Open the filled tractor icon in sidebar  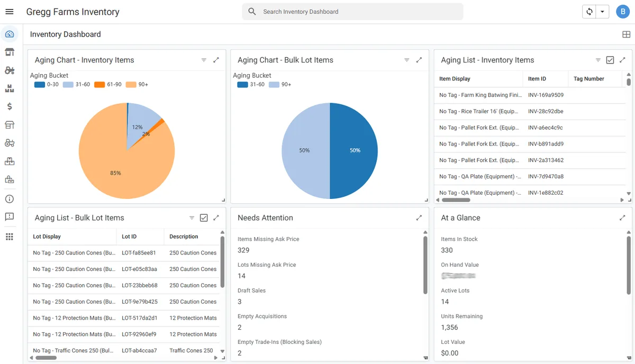tap(9, 70)
